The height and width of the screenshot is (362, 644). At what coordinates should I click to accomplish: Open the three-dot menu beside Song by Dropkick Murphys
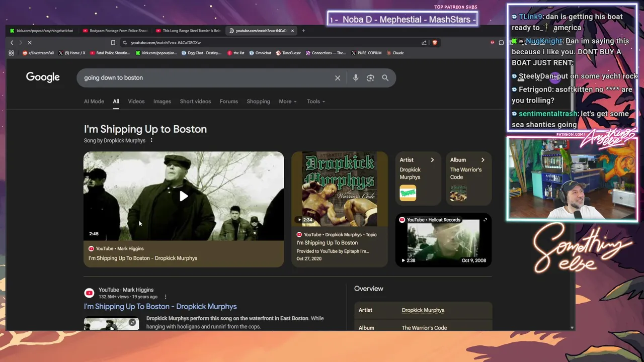[151, 140]
